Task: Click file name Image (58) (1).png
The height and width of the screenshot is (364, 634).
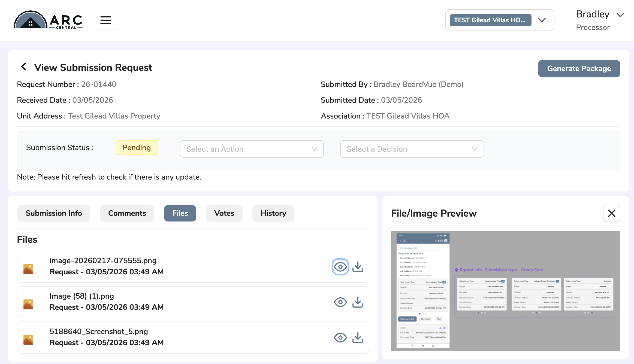Action: (82, 296)
